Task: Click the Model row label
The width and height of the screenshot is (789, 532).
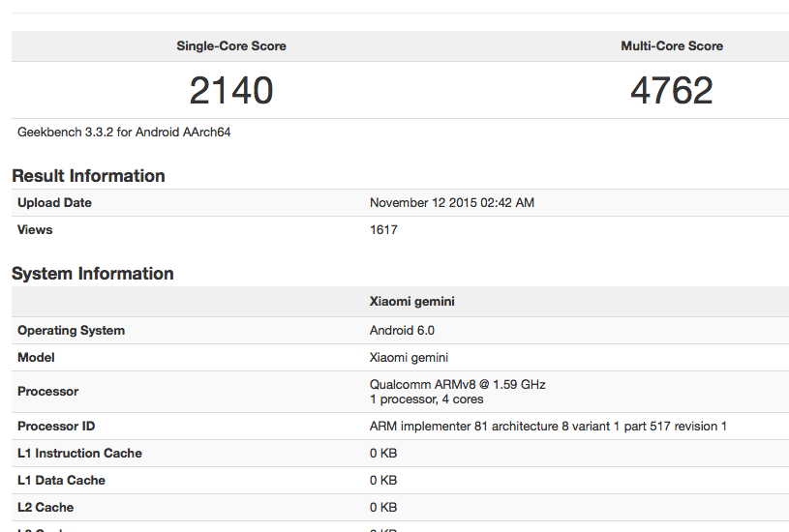Action: click(x=36, y=357)
